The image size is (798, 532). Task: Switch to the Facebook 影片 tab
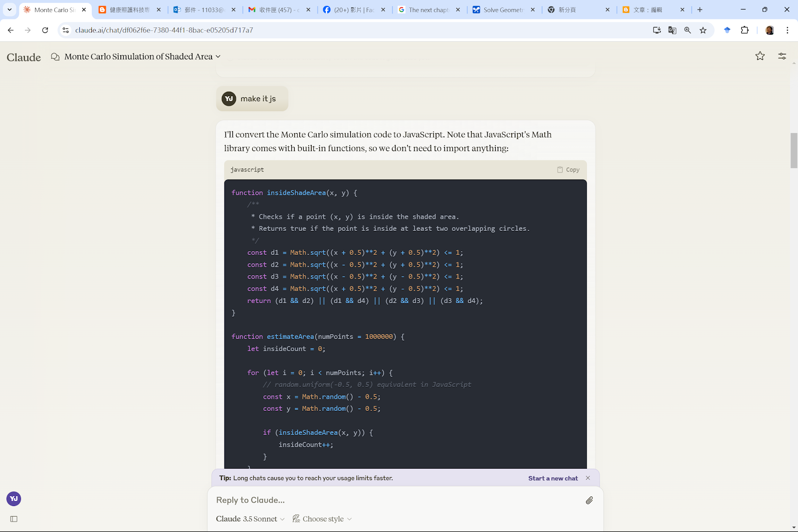354,9
